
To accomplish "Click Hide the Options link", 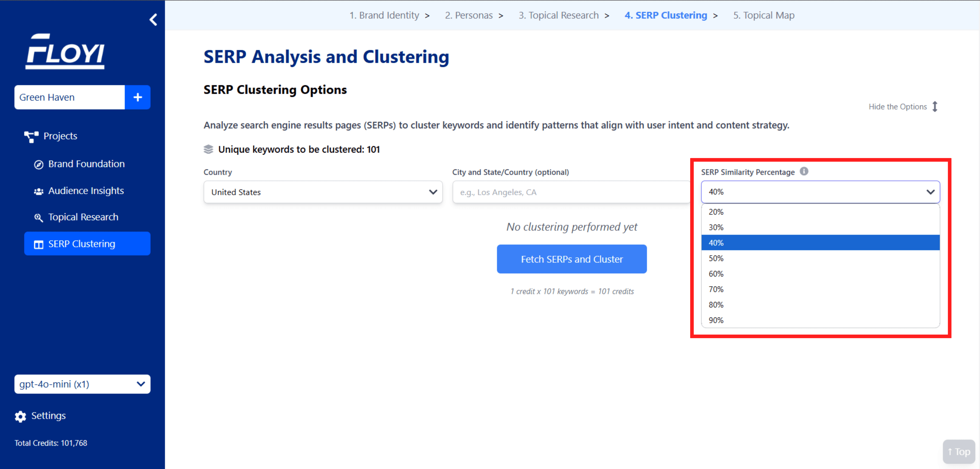I will coord(898,107).
